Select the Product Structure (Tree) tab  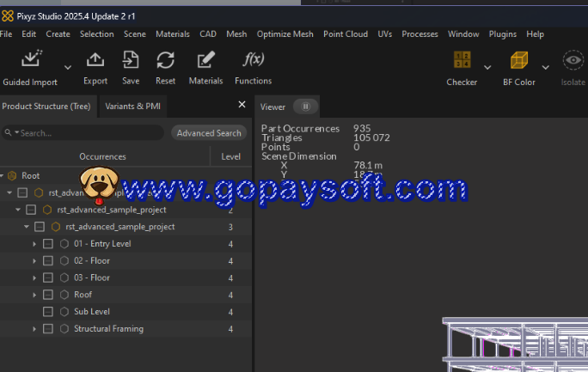pos(46,107)
